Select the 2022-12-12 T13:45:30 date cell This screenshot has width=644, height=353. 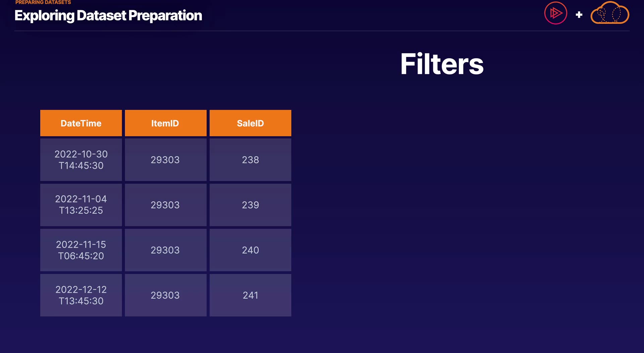(x=81, y=295)
